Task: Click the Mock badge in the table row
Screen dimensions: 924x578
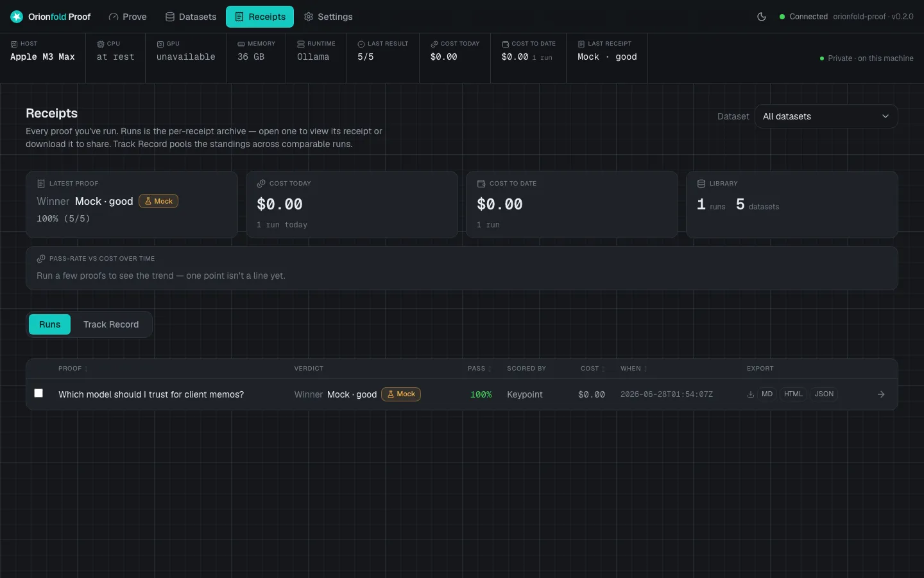Action: [x=401, y=394]
